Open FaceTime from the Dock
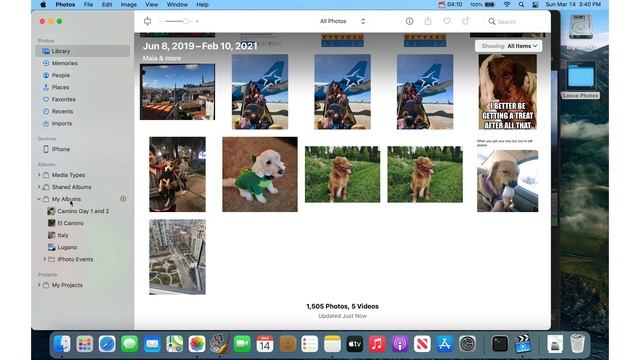The width and height of the screenshot is (640, 360). (x=242, y=344)
